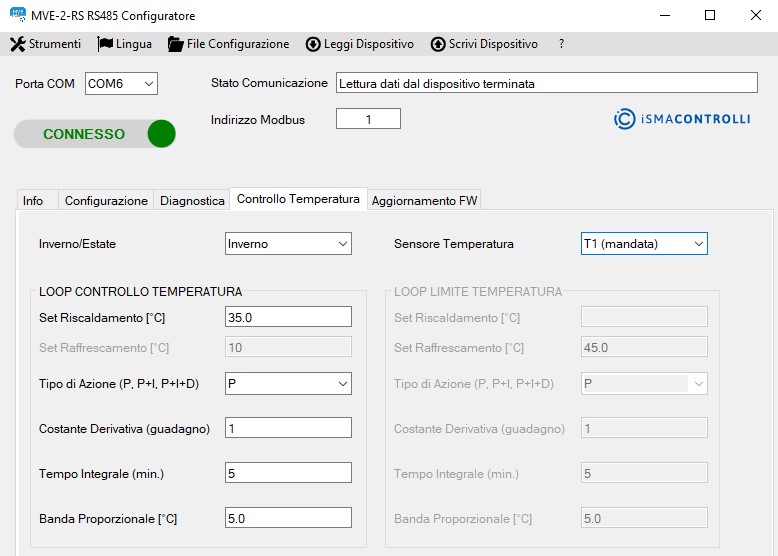
Task: Click the iSMA Controlli logo
Action: (681, 119)
